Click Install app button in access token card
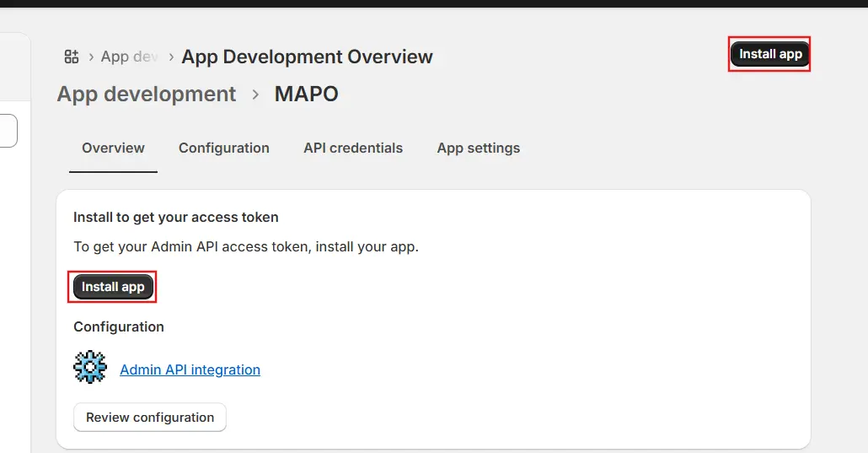The image size is (868, 453). pyautogui.click(x=113, y=287)
